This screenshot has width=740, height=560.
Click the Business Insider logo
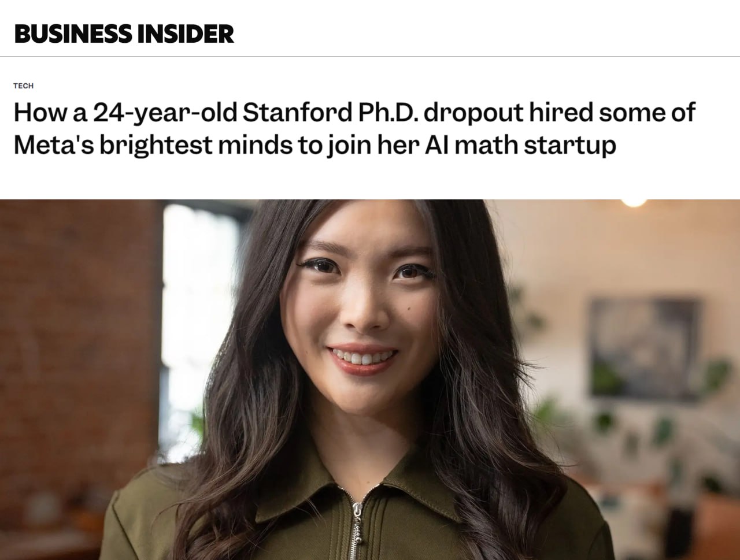coord(124,34)
